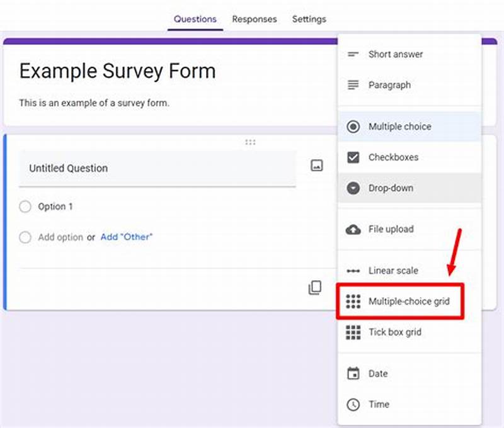Select the Short answer question type icon
This screenshot has width=504, height=428.
[353, 54]
